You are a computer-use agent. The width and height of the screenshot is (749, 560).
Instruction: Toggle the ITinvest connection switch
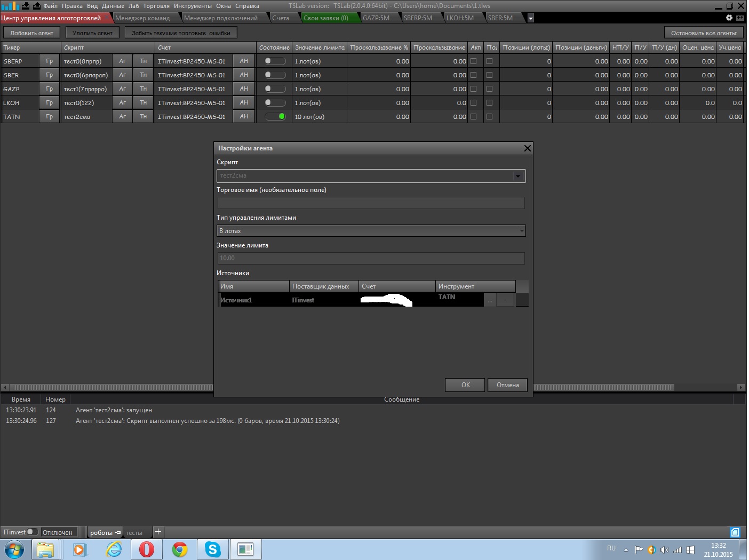point(33,532)
